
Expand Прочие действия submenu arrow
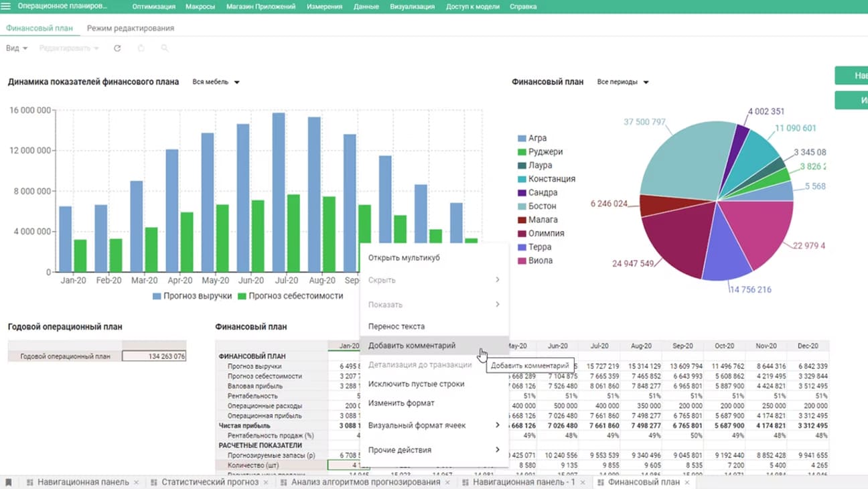tap(497, 449)
